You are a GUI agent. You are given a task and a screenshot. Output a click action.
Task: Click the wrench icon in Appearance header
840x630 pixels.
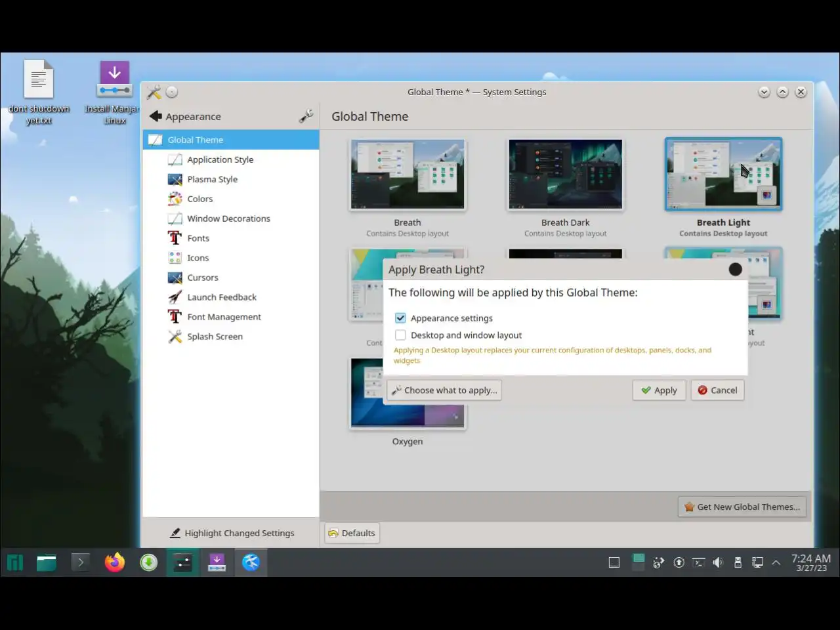point(306,116)
